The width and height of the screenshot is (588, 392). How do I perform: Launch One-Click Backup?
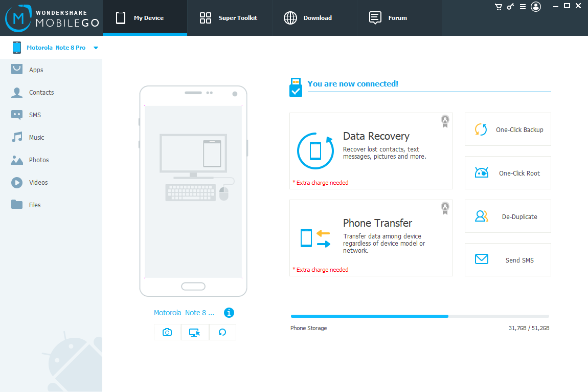click(x=508, y=129)
